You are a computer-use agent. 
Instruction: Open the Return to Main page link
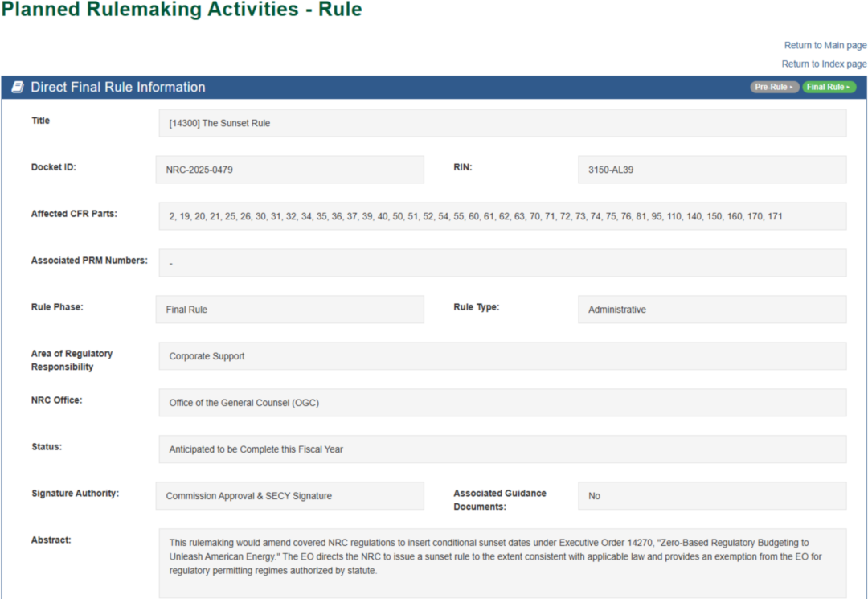point(825,46)
